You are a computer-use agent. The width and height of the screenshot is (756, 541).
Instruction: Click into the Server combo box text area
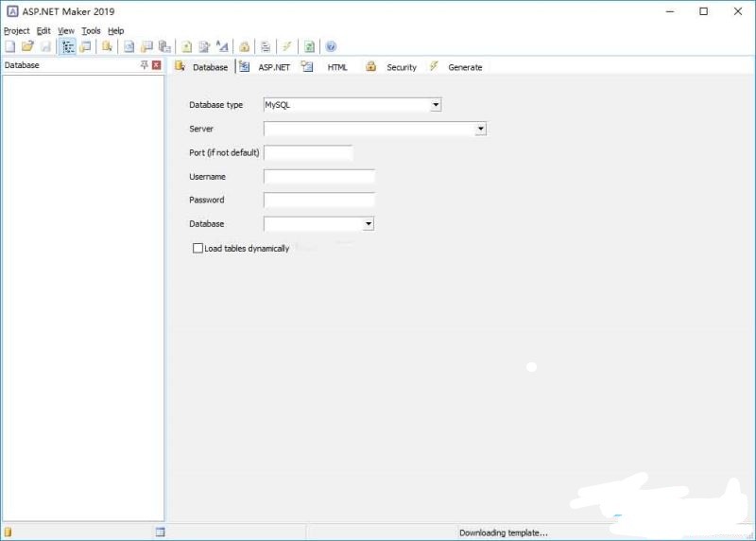pyautogui.click(x=369, y=129)
